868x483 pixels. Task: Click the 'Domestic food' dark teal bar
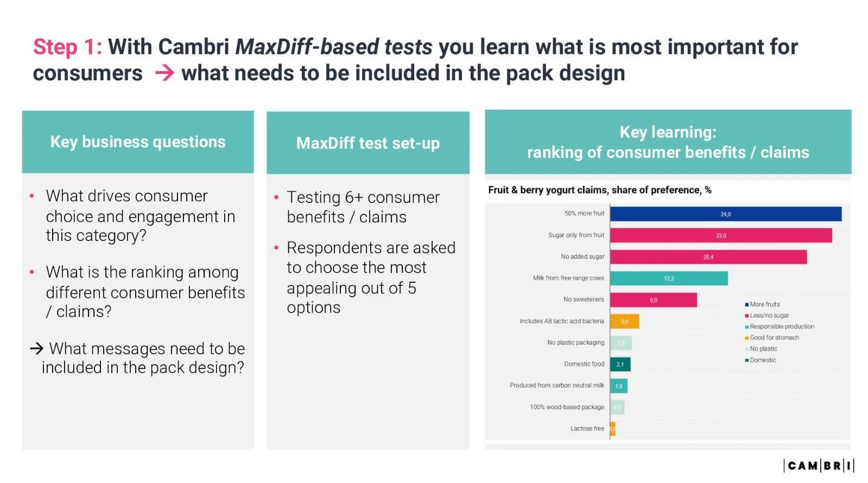tap(620, 364)
